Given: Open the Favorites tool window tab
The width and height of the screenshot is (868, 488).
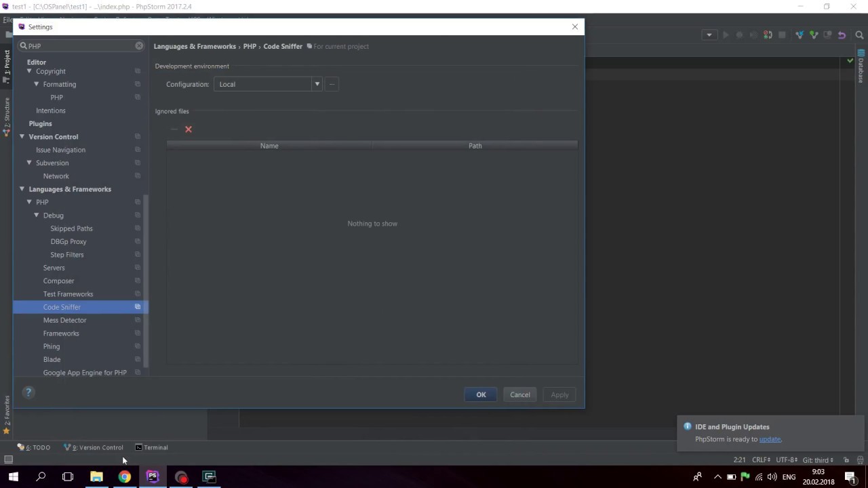Looking at the screenshot, I should [x=7, y=413].
